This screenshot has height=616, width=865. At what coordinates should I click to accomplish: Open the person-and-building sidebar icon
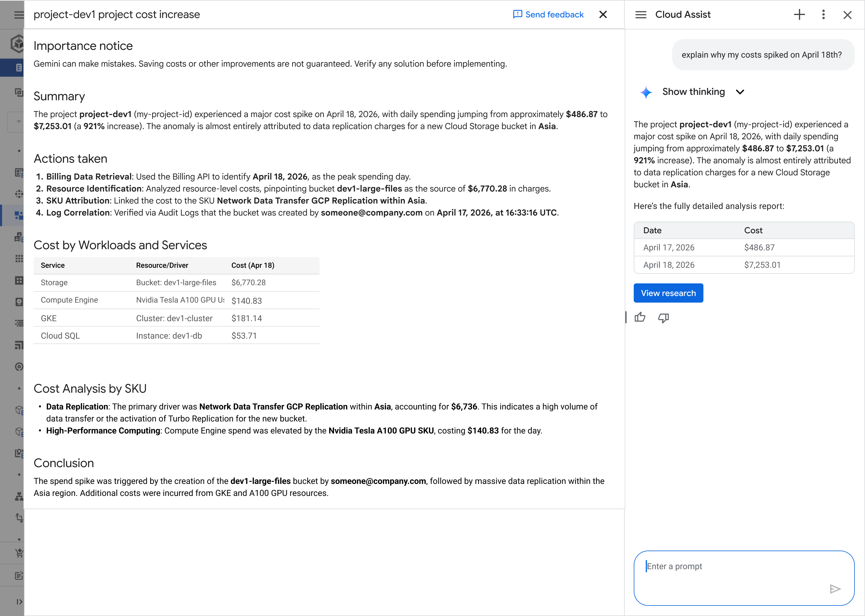(19, 237)
